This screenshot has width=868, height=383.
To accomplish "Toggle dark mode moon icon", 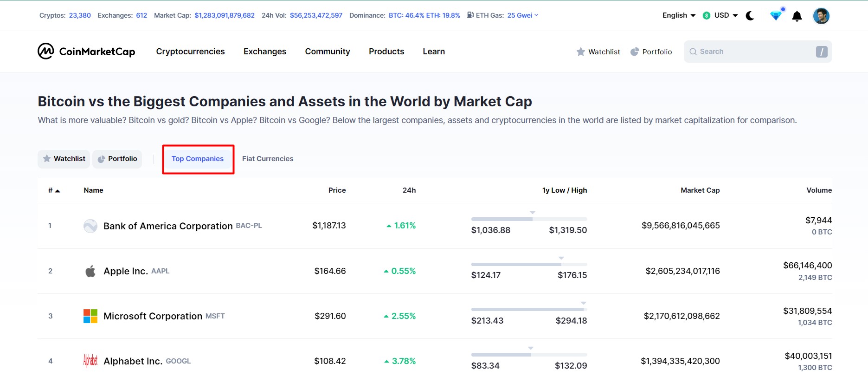I will [750, 16].
